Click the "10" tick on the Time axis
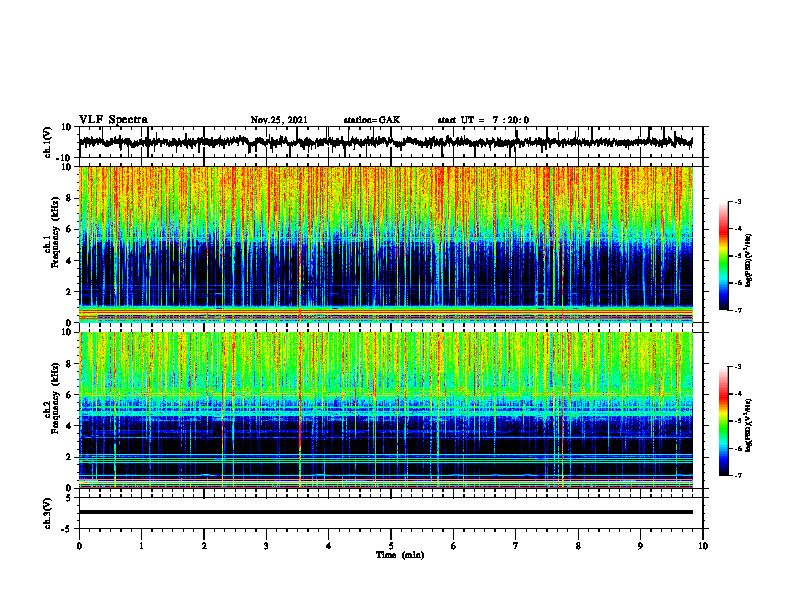 tap(703, 546)
